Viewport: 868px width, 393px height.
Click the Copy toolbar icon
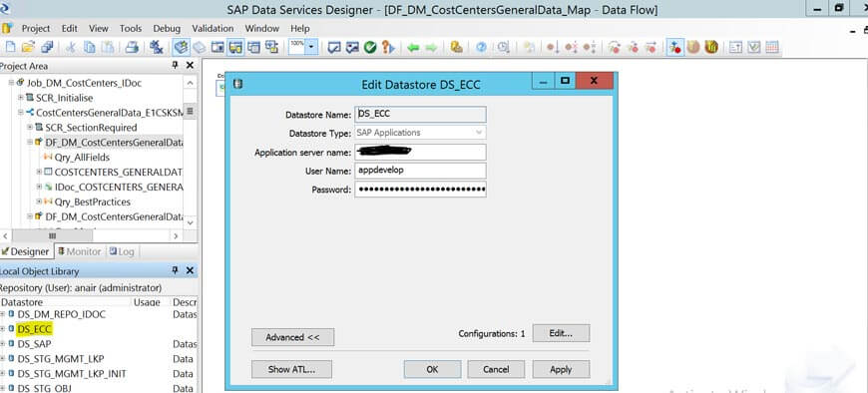coord(89,48)
